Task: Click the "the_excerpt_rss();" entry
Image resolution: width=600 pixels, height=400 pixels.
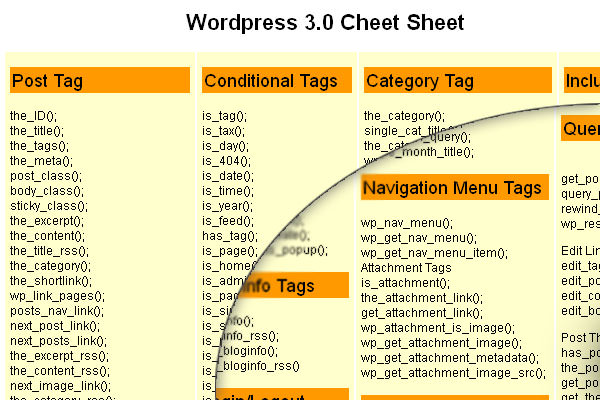Action: (x=59, y=356)
